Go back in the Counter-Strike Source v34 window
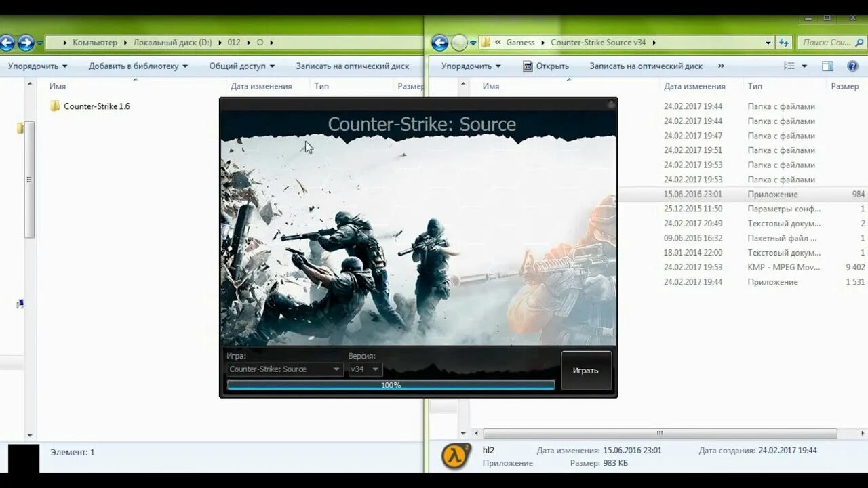 [x=439, y=43]
